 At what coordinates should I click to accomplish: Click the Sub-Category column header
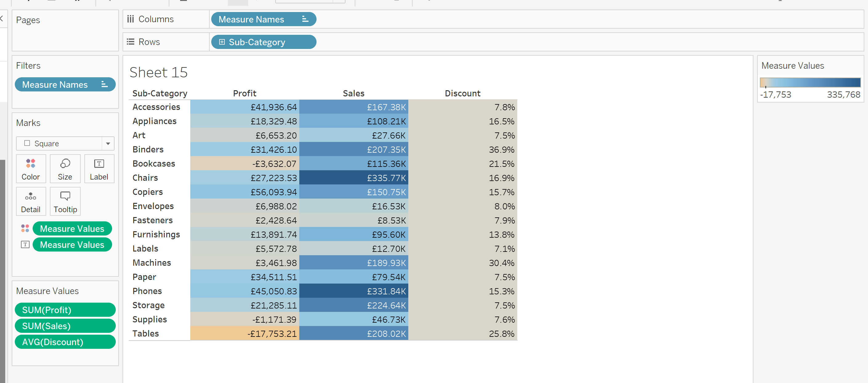(x=160, y=93)
